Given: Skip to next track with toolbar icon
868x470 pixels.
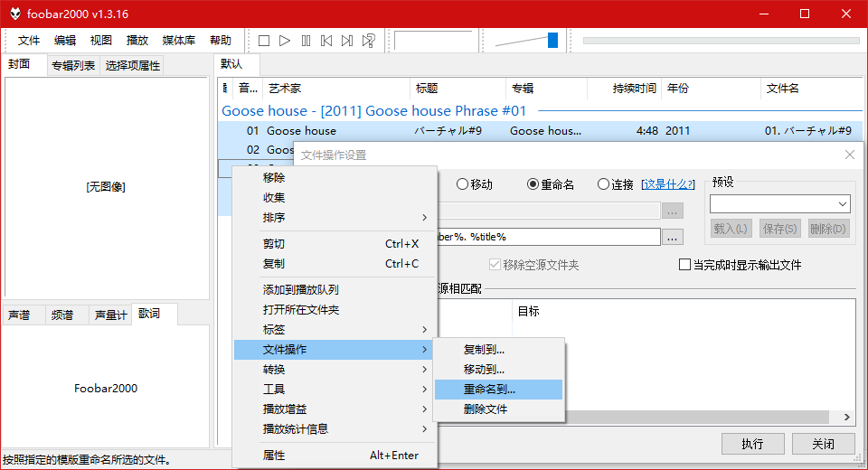Looking at the screenshot, I should click(347, 41).
